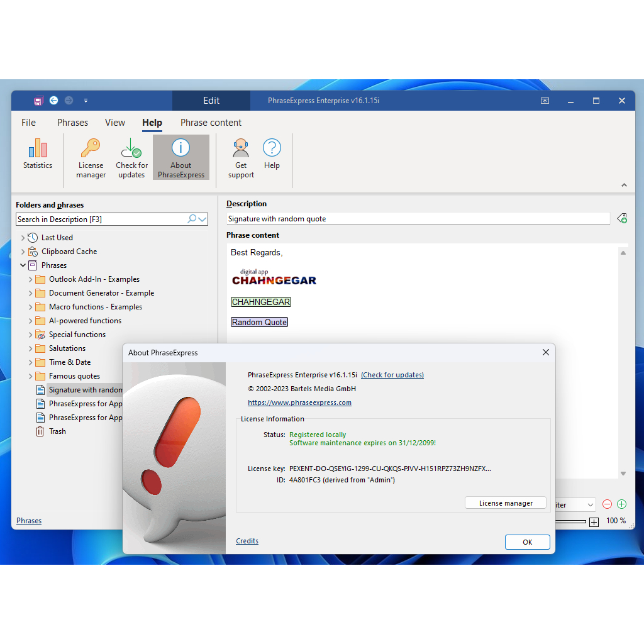Select the Help ribbon tab

[x=152, y=123]
